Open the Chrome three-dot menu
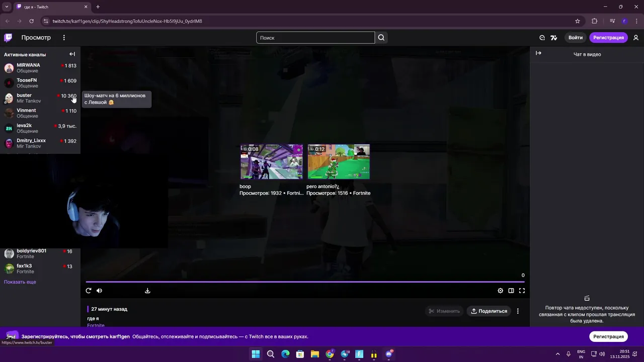The width and height of the screenshot is (644, 362). [x=636, y=21]
